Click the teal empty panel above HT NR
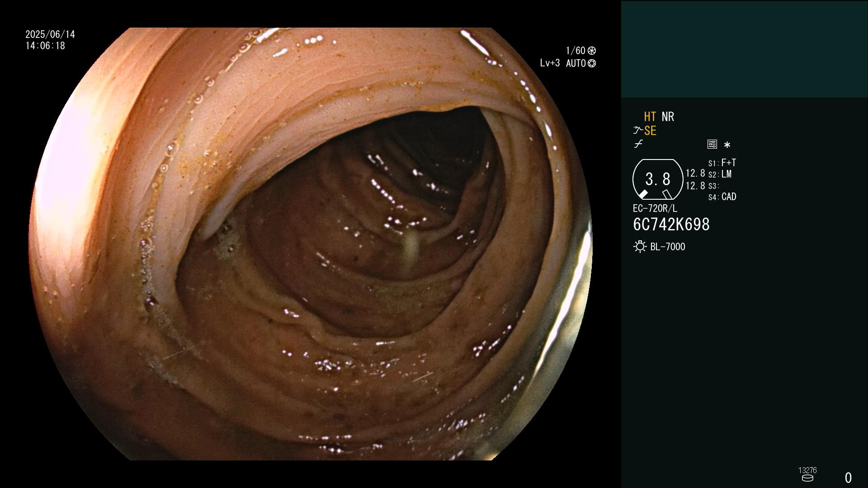Viewport: 868px width, 488px height. [x=744, y=49]
